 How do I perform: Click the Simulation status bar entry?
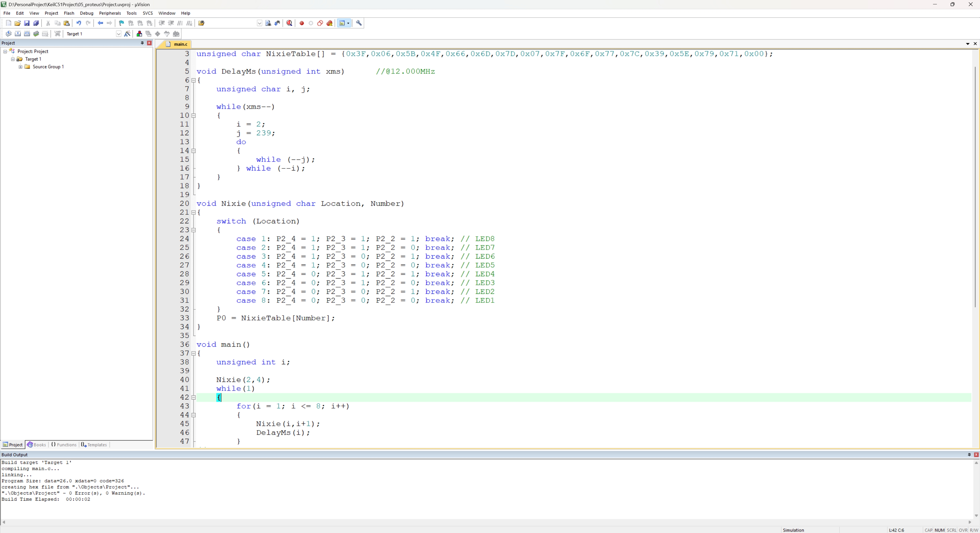click(794, 530)
